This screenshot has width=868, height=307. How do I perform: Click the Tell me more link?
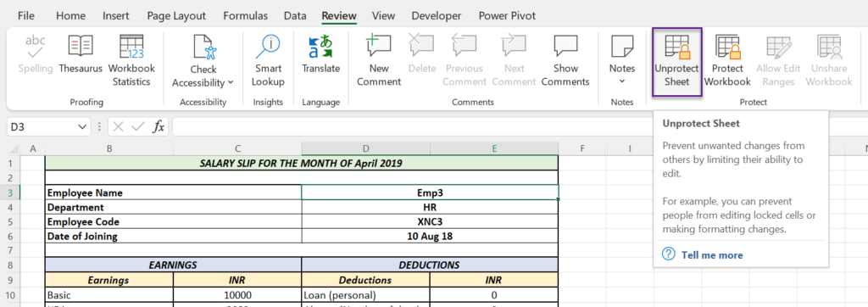point(712,255)
